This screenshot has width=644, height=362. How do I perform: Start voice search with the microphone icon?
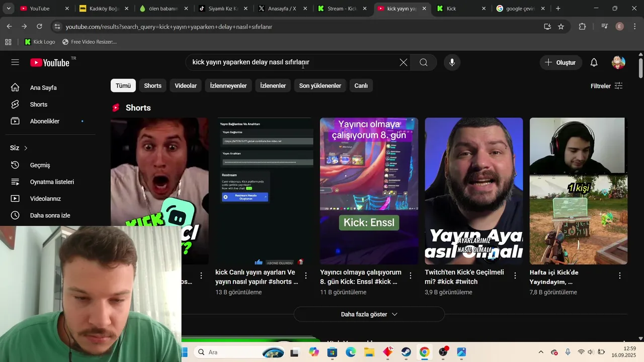pyautogui.click(x=452, y=62)
